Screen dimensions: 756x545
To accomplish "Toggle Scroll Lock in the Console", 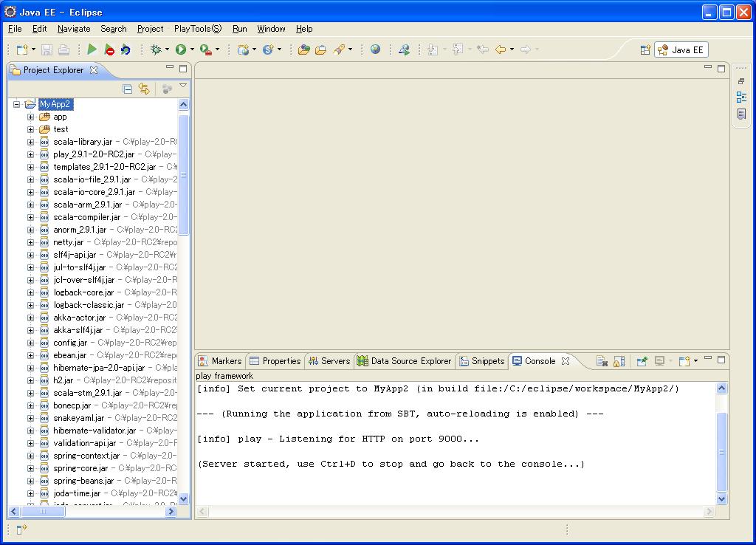I will click(619, 361).
